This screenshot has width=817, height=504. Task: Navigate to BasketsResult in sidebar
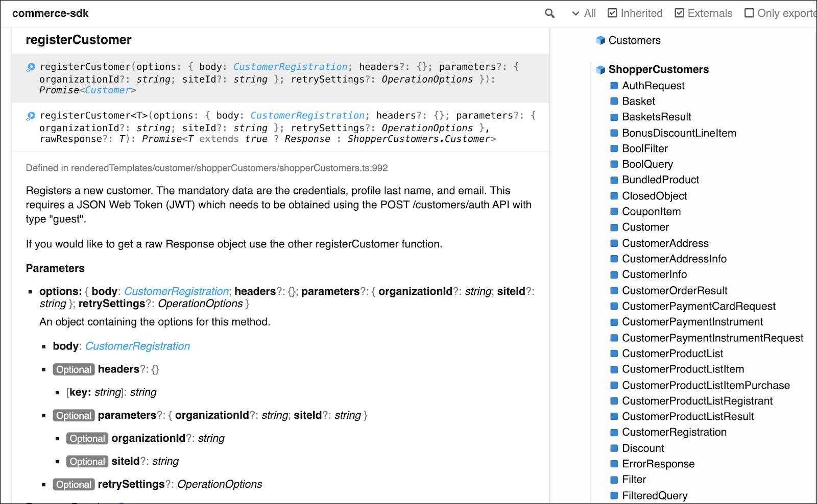[657, 117]
